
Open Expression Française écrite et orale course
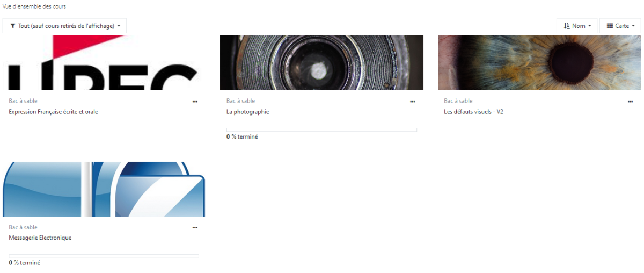(53, 112)
